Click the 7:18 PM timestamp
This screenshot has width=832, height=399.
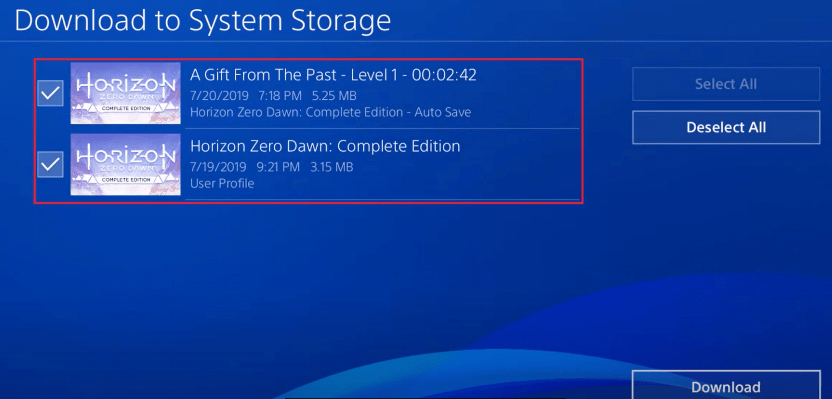(x=280, y=96)
